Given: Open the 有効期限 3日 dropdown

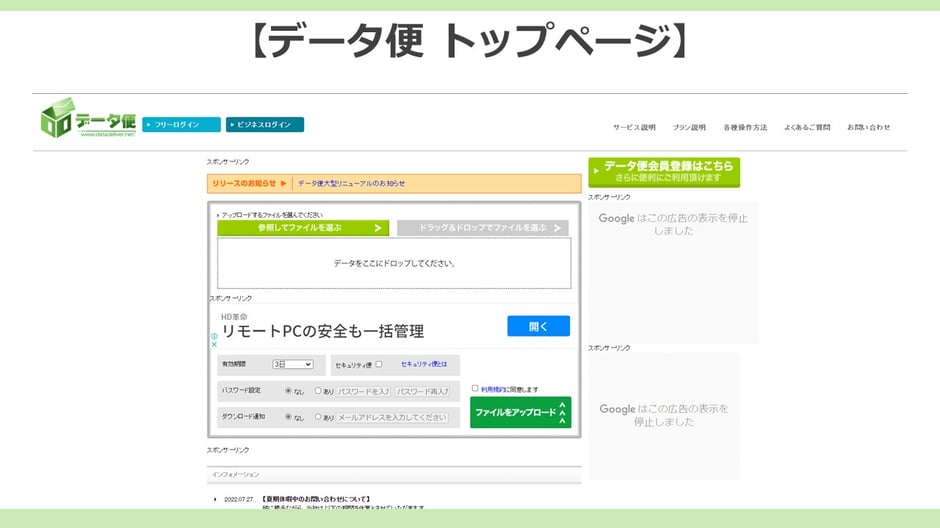Looking at the screenshot, I should coord(293,364).
